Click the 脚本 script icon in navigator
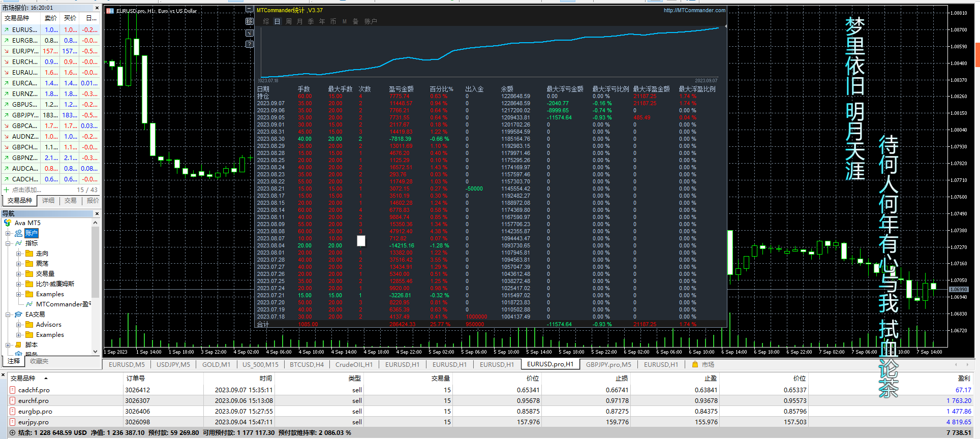Image resolution: width=980 pixels, height=439 pixels. [x=19, y=345]
